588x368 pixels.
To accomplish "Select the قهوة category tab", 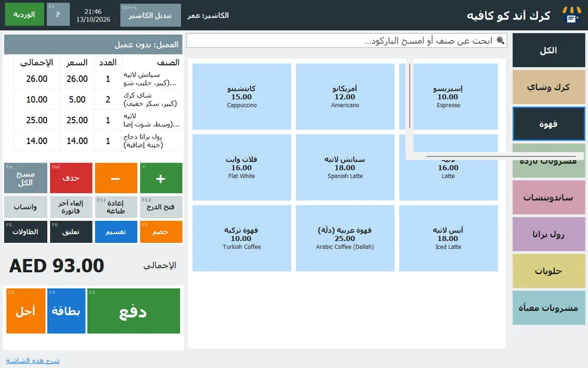I will tap(549, 124).
